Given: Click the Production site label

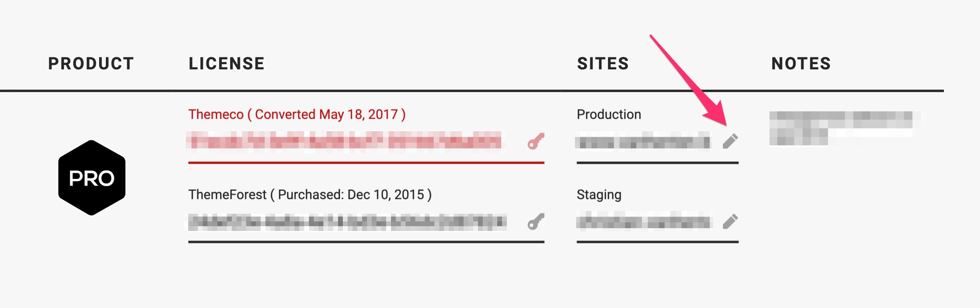Looking at the screenshot, I should [x=609, y=115].
